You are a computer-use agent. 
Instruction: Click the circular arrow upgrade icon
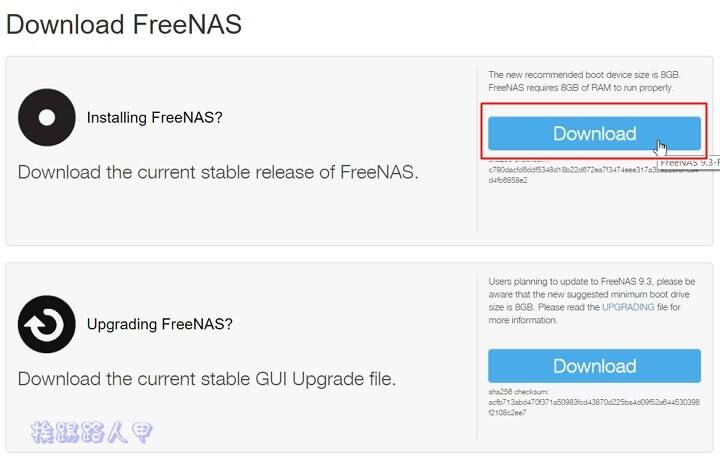tap(47, 324)
